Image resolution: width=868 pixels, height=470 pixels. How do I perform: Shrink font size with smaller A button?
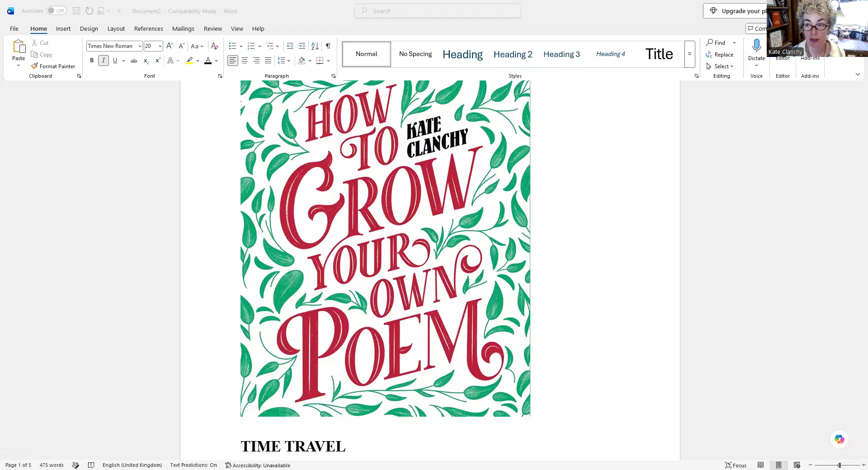click(x=181, y=46)
